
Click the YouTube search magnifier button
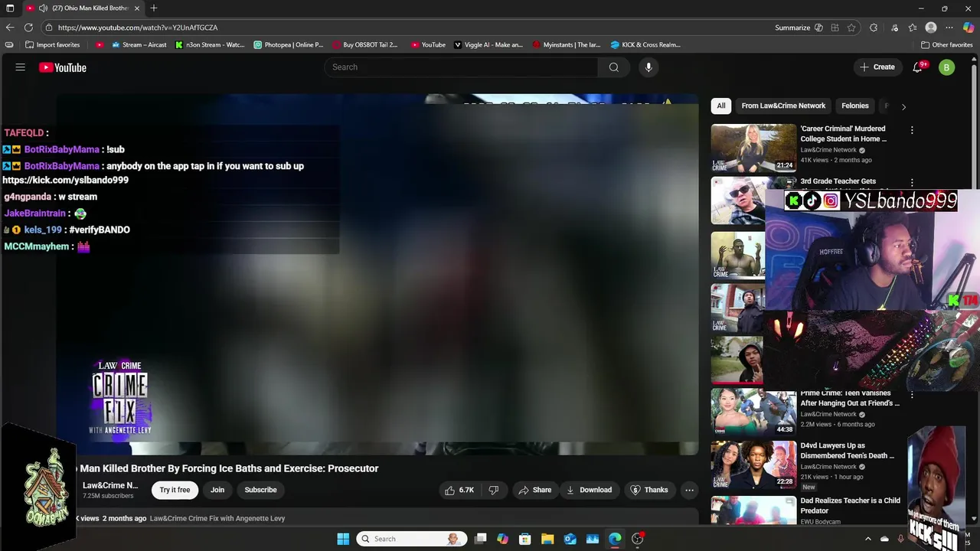tap(613, 67)
